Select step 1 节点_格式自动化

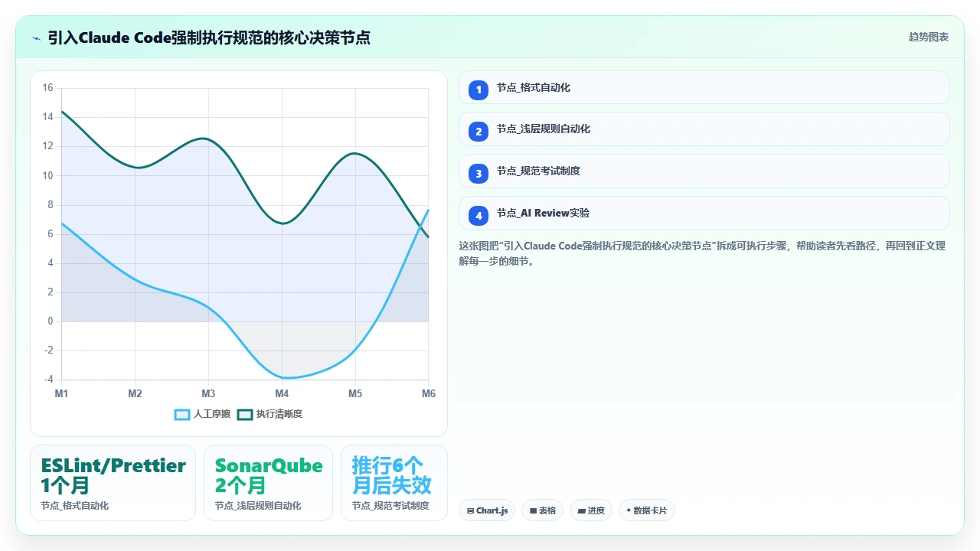pyautogui.click(x=704, y=87)
